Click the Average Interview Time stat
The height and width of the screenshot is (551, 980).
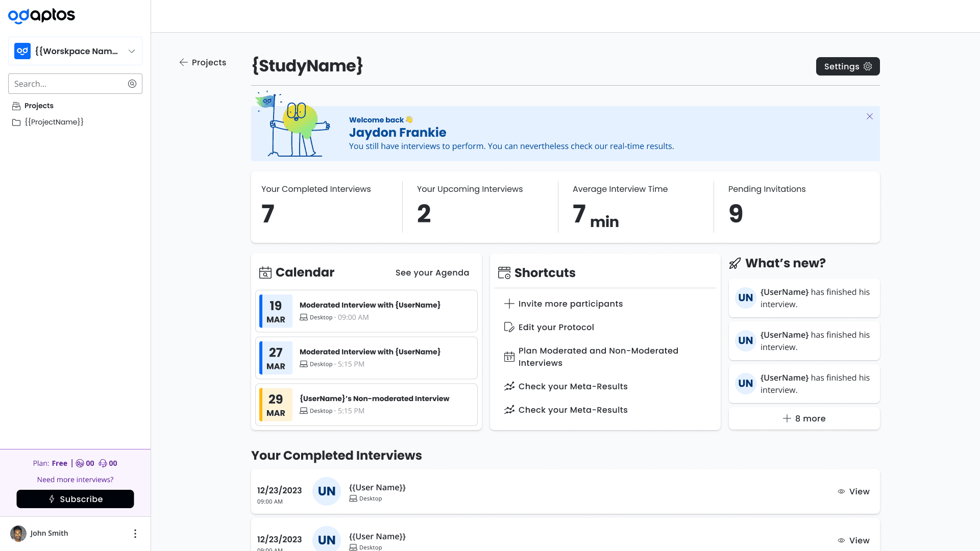(636, 207)
